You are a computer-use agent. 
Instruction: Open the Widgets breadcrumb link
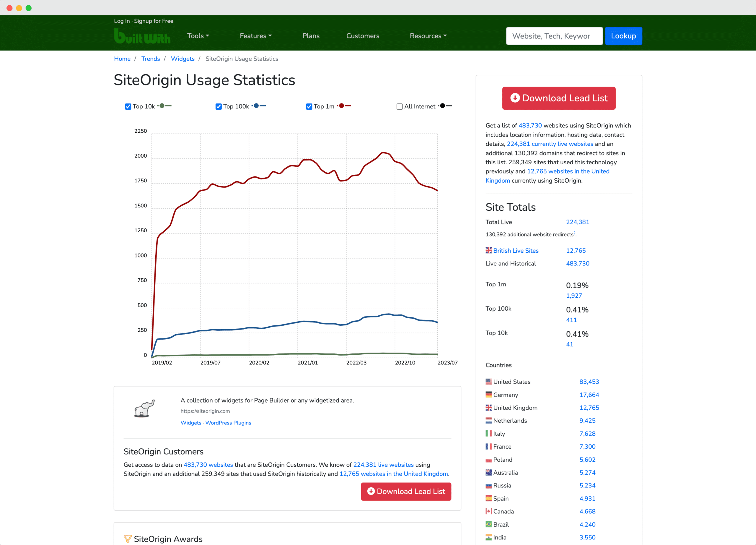point(182,59)
